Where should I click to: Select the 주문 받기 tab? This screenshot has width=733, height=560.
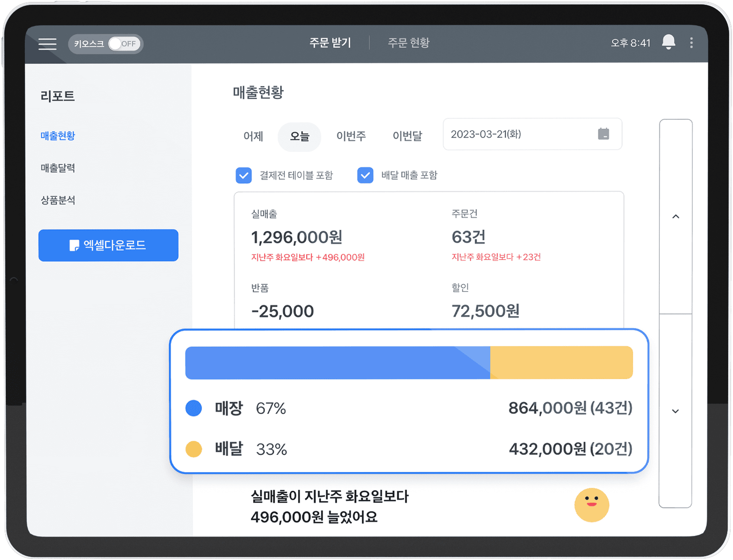tap(330, 43)
